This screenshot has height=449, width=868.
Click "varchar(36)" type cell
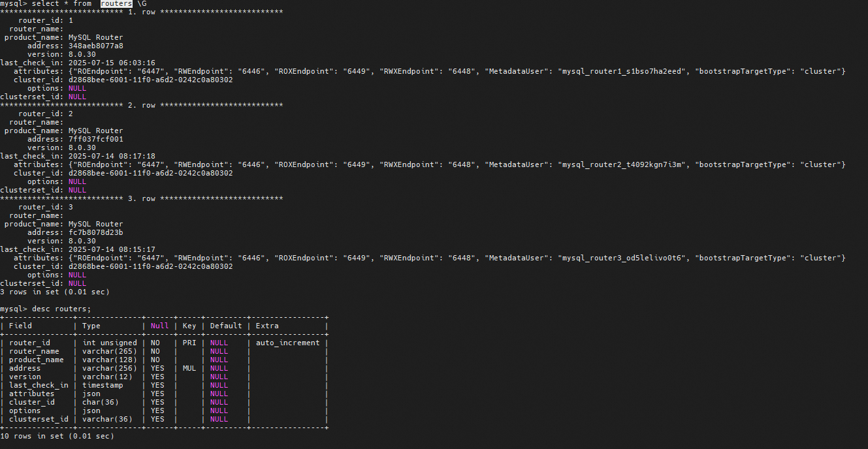107,420
